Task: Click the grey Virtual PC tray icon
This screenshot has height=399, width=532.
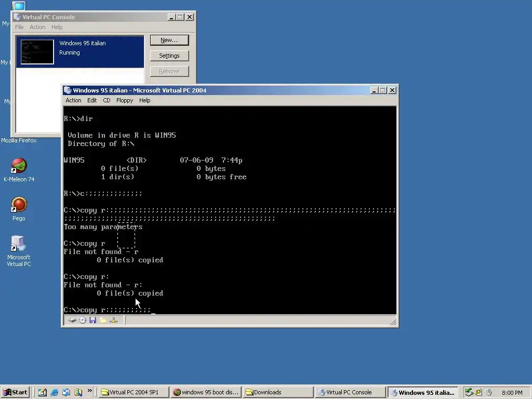Action: [x=488, y=392]
